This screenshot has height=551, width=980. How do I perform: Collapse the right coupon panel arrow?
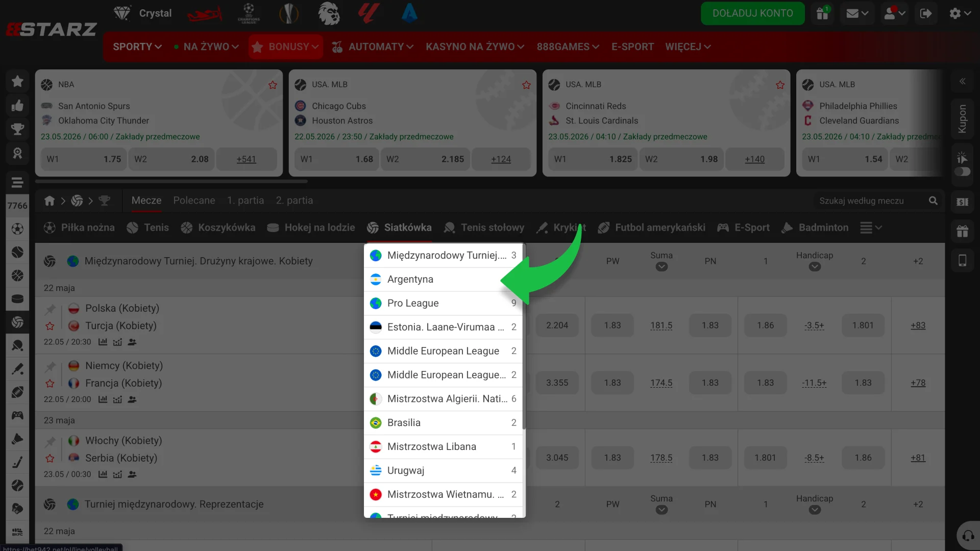962,82
